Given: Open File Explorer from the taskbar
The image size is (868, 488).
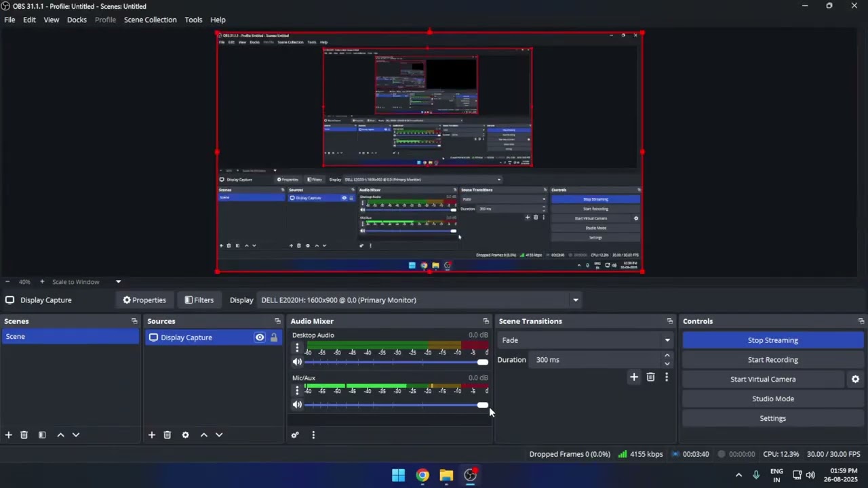Looking at the screenshot, I should click(x=446, y=475).
